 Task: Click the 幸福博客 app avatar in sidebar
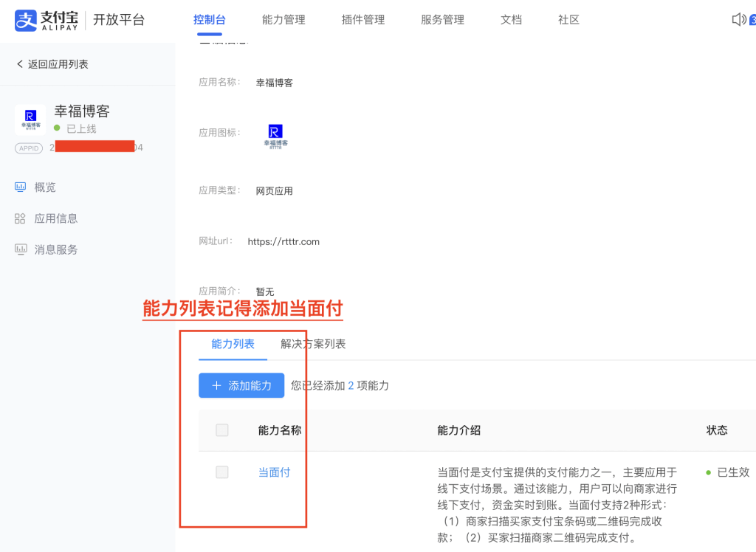click(30, 119)
